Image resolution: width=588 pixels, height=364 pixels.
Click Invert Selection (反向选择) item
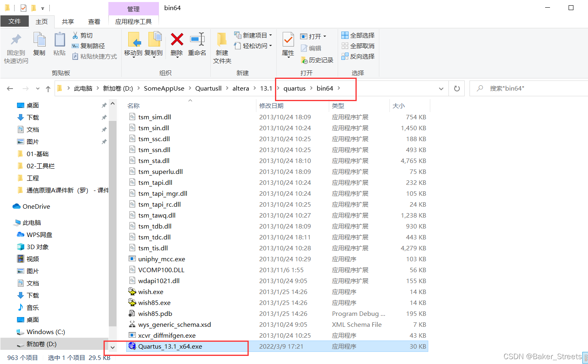[358, 56]
